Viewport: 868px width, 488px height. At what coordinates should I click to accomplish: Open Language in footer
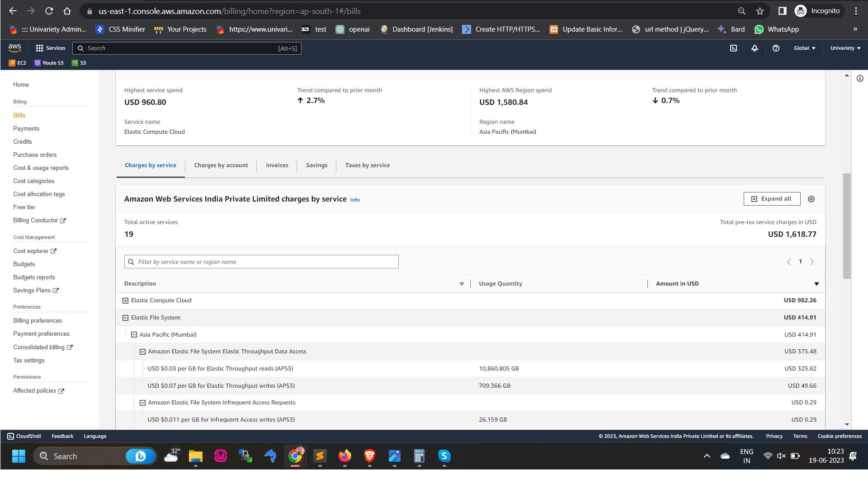coord(95,436)
